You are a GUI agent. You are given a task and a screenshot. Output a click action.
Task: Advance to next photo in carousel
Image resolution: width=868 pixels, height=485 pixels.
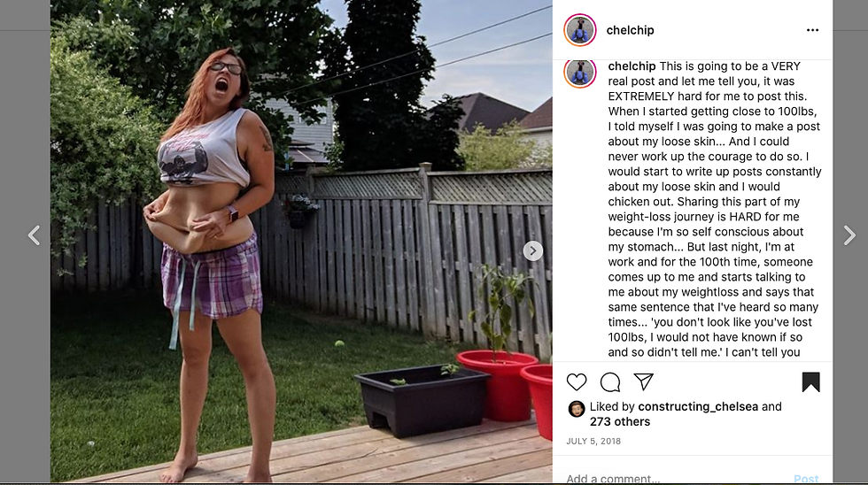(x=532, y=251)
